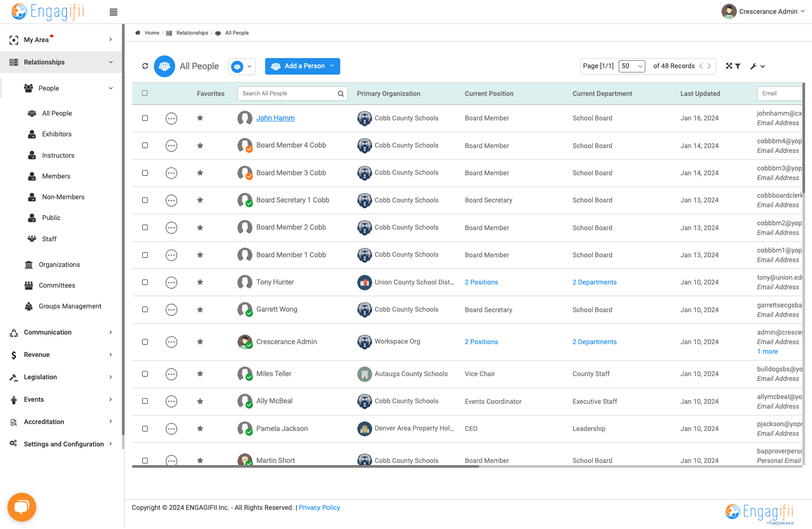Open Committees in the sidebar
This screenshot has width=812, height=529.
tap(57, 286)
